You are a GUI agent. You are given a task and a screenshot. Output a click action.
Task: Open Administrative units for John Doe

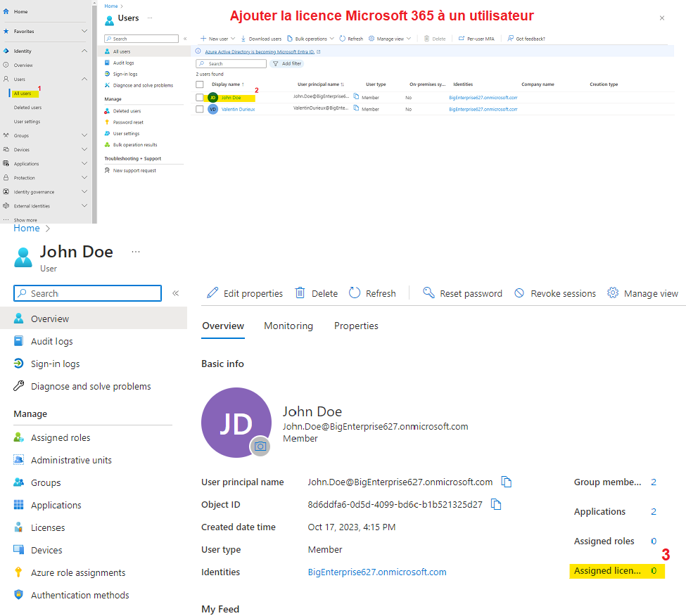pos(71,460)
